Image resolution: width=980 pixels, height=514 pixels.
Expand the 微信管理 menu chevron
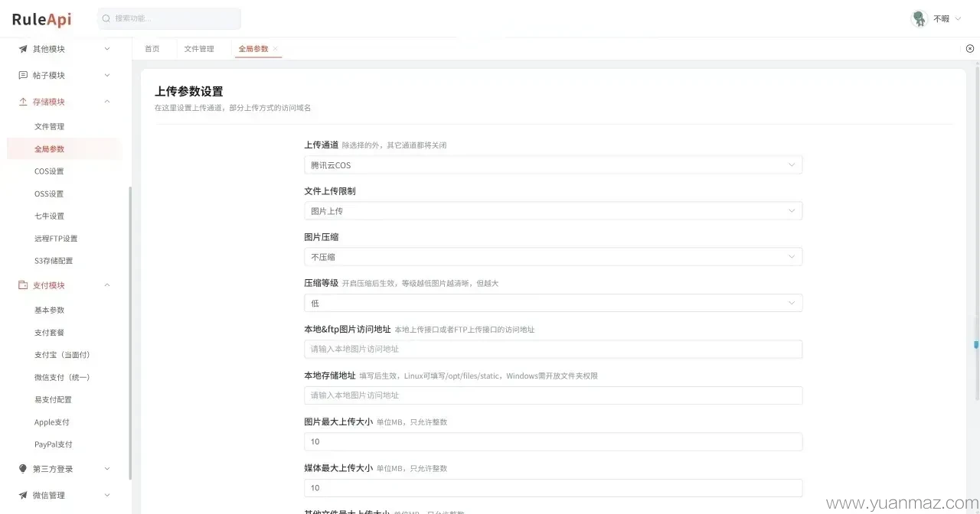[x=107, y=496]
